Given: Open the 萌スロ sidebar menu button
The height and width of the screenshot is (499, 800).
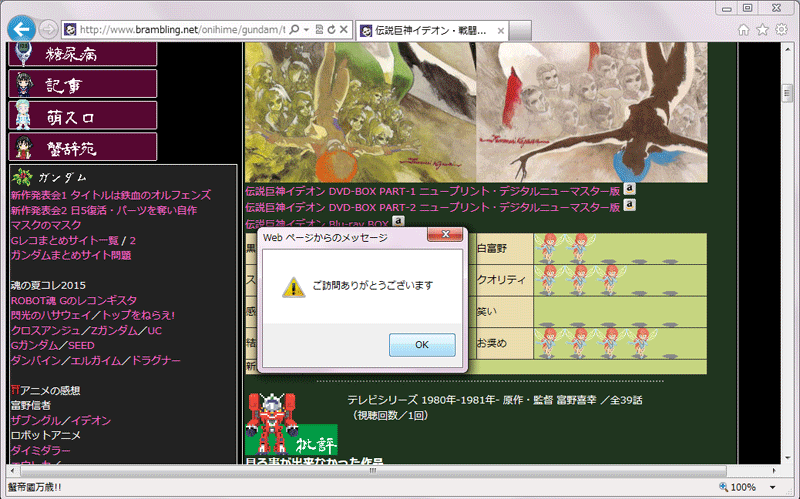Looking at the screenshot, I should 83,115.
